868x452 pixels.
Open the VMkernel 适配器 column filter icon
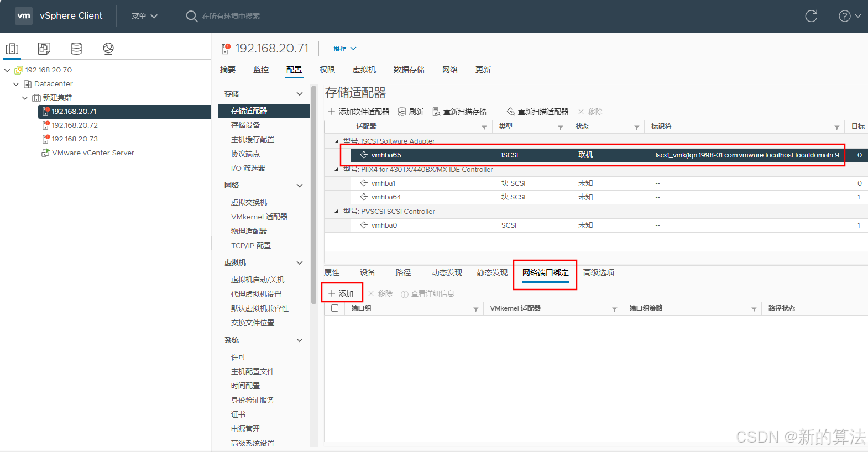click(615, 309)
